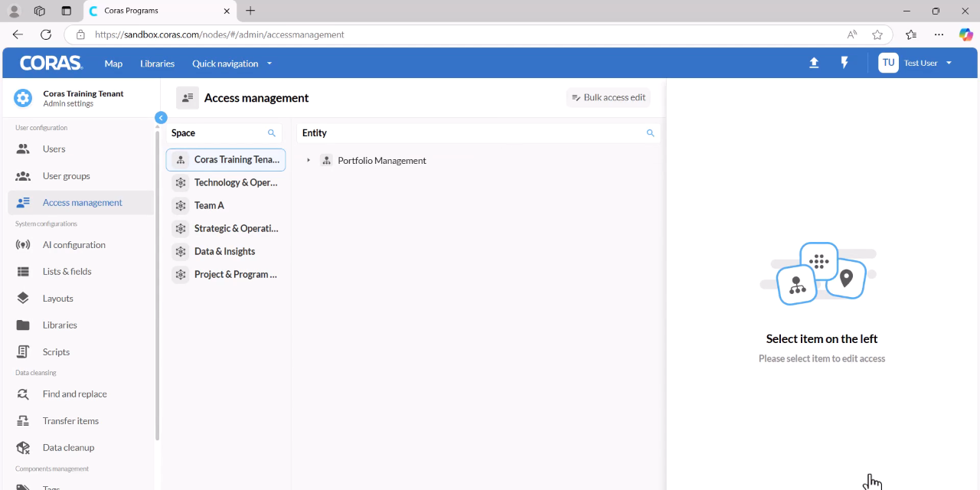Screen dimensions: 980x490
Task: Click the Find and replace icon
Action: coord(23,394)
